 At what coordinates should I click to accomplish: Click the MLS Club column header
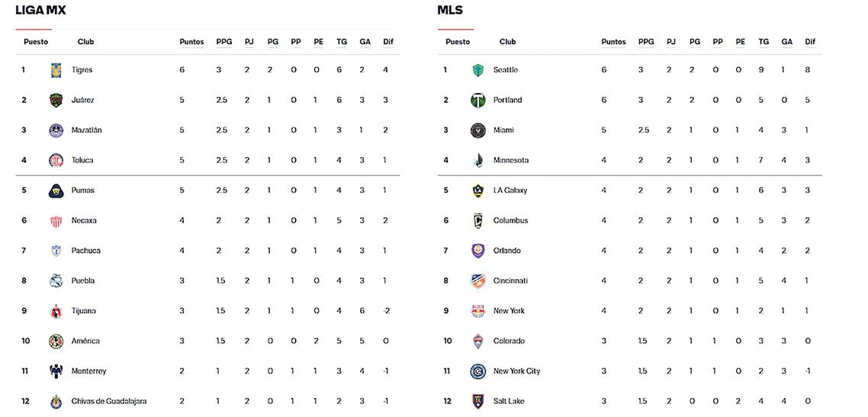coord(507,42)
